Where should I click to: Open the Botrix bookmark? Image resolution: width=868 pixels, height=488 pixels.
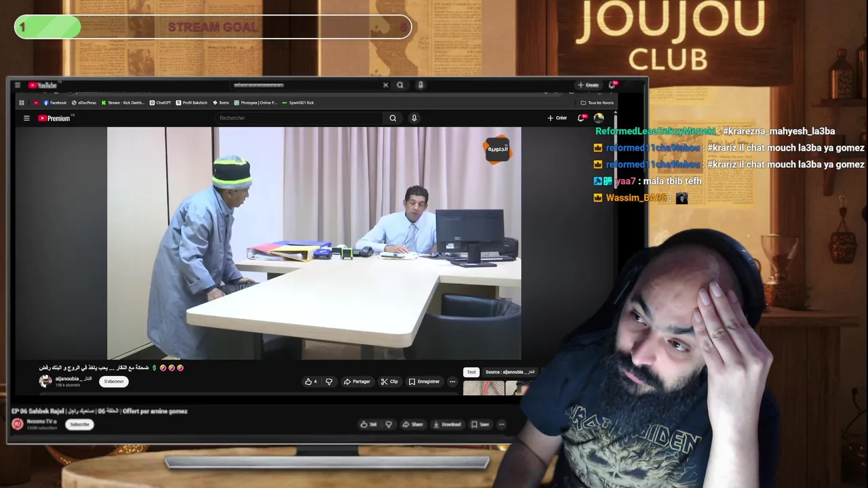(x=222, y=102)
